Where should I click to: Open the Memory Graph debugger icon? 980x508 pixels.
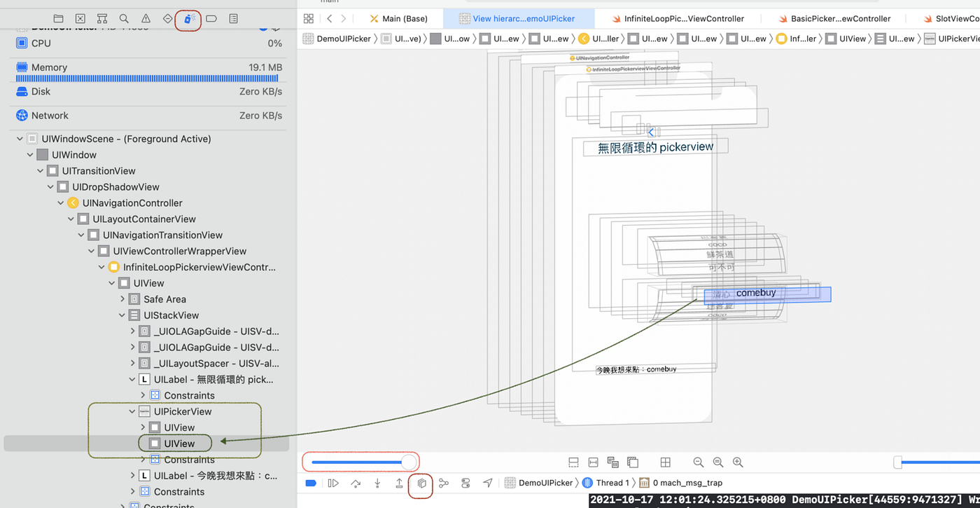tap(443, 483)
